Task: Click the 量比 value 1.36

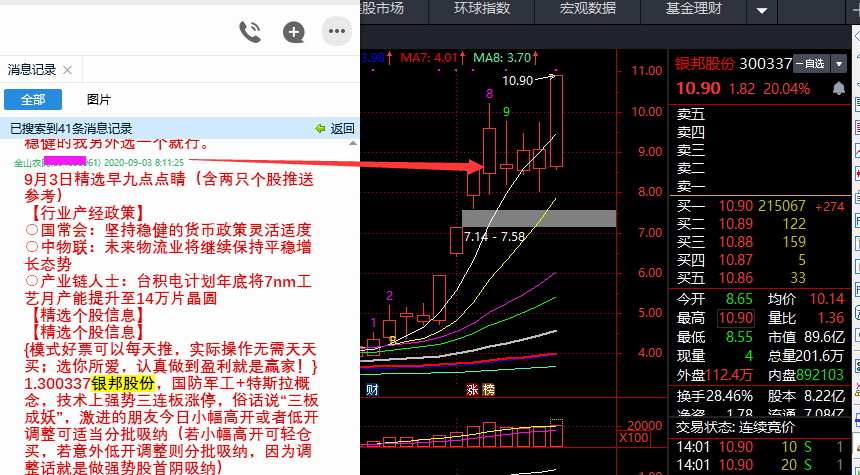Action: click(831, 318)
